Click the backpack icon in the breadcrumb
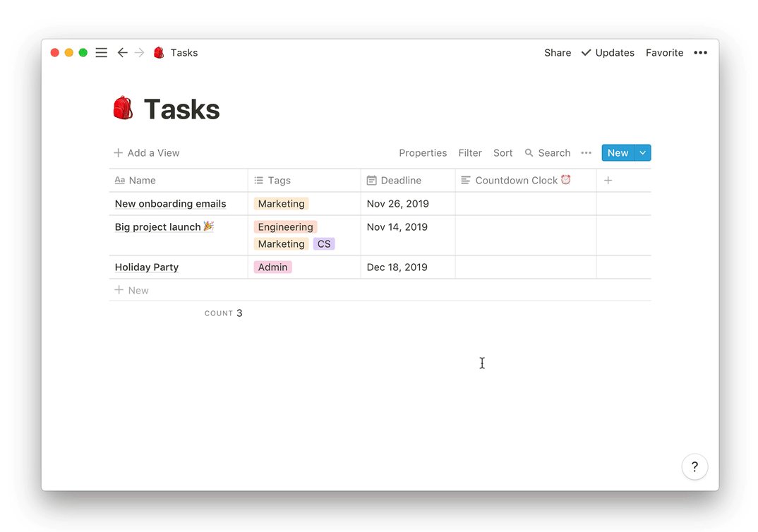 coord(159,53)
